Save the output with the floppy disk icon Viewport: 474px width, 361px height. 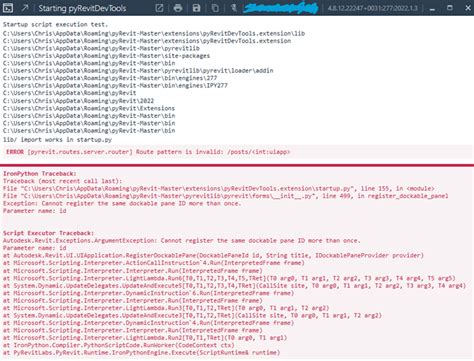click(196, 7)
